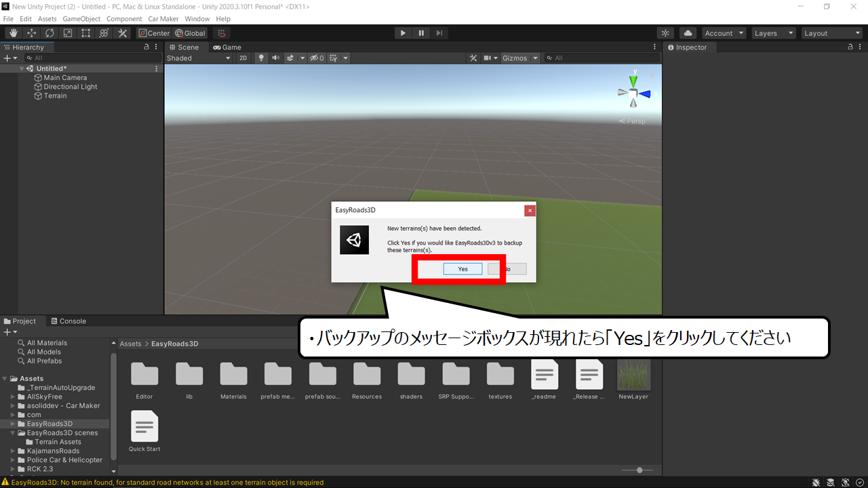Collapse the Untitled scene
The height and width of the screenshot is (488, 868).
pos(22,68)
